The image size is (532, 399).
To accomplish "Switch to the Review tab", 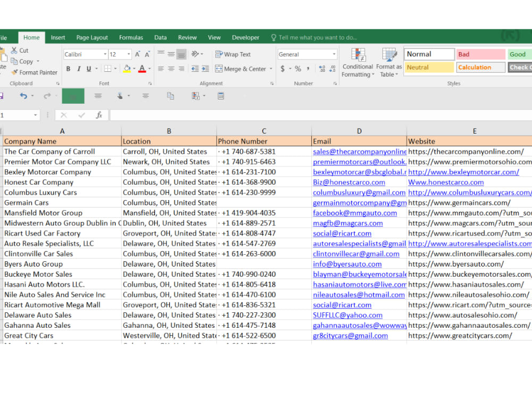I will (187, 37).
